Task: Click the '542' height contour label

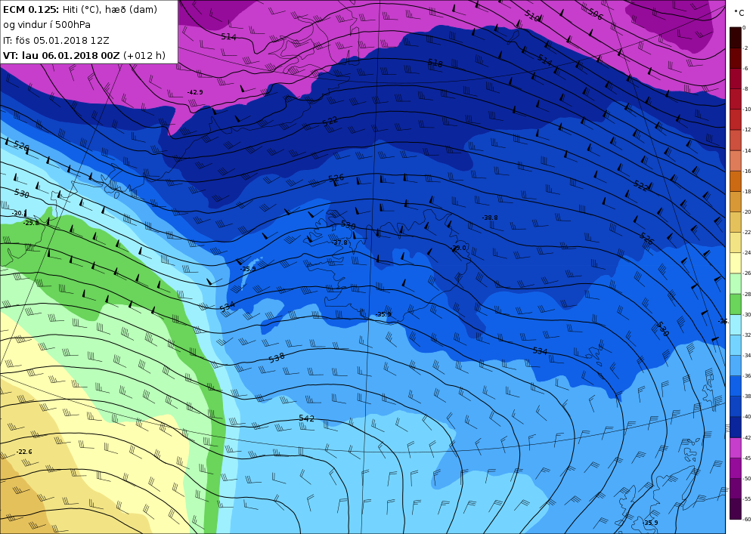Action: [307, 418]
